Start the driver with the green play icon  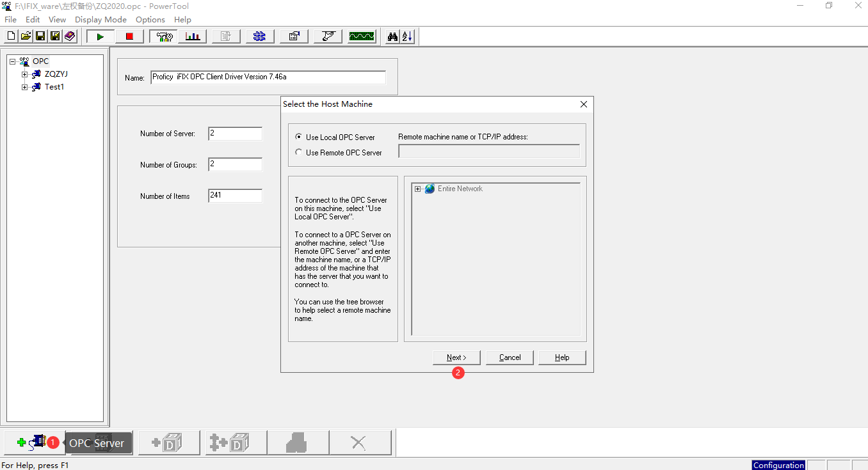(x=100, y=36)
